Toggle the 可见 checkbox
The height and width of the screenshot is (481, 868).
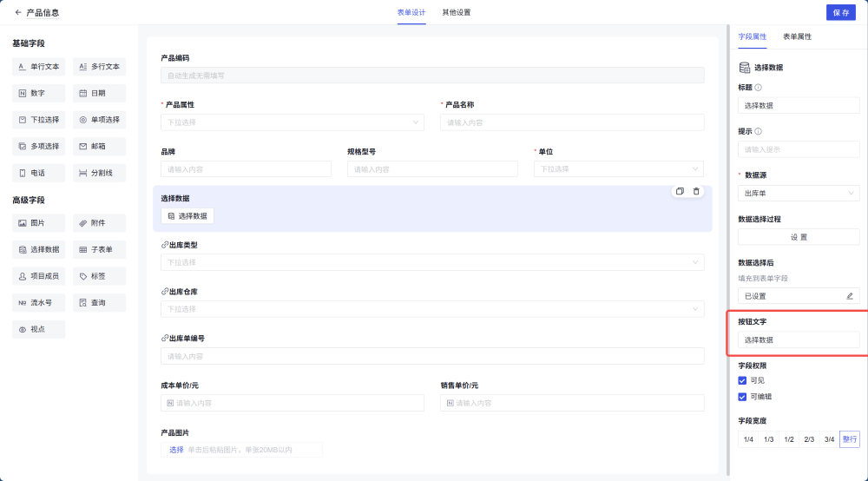[742, 380]
